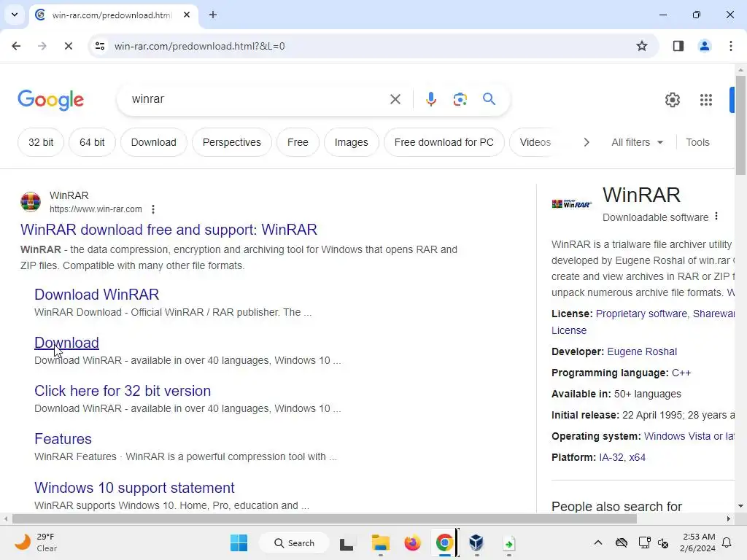Open the Download sitelink
Image resolution: width=747 pixels, height=560 pixels.
pos(66,343)
